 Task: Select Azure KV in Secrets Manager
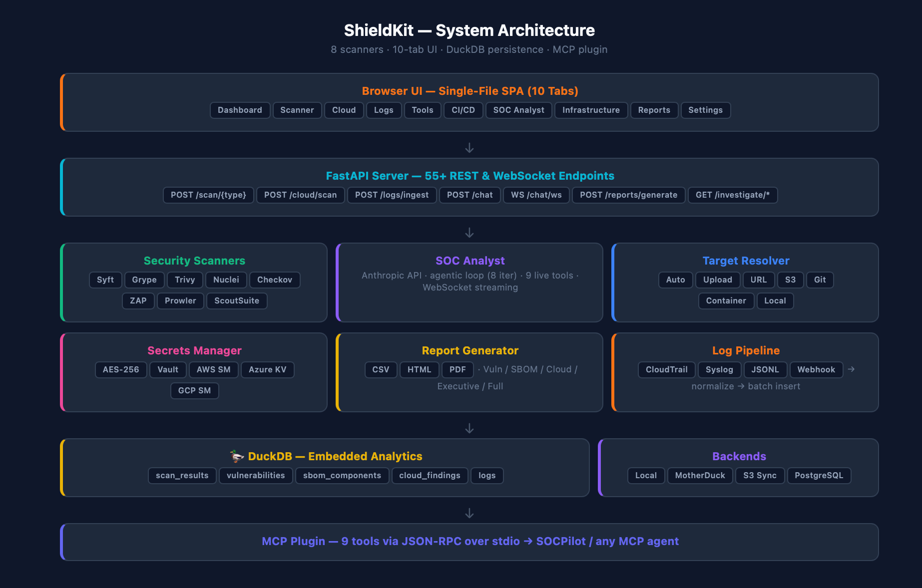coord(267,370)
